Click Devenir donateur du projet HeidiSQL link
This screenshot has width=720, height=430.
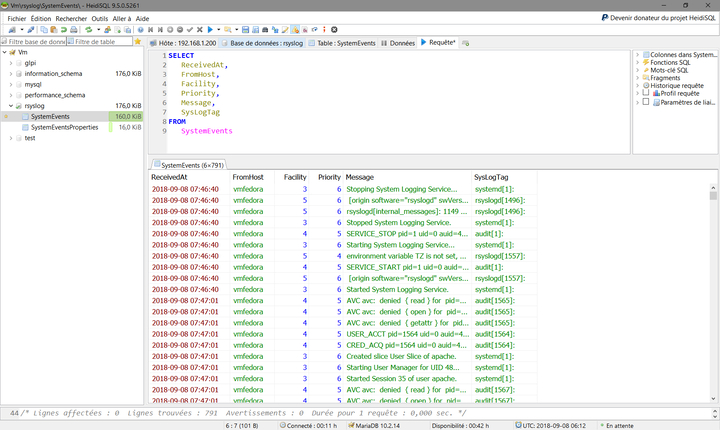658,18
